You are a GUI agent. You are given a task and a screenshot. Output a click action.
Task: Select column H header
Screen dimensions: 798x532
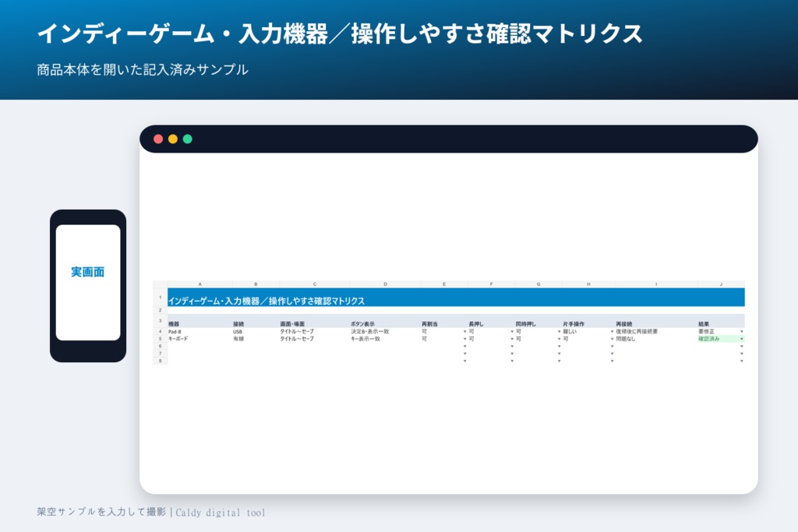(589, 284)
